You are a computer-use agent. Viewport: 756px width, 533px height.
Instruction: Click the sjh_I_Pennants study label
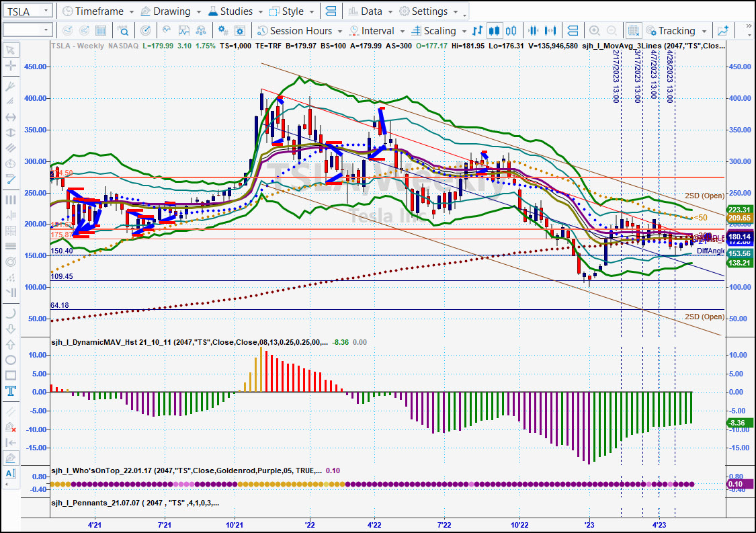point(135,503)
